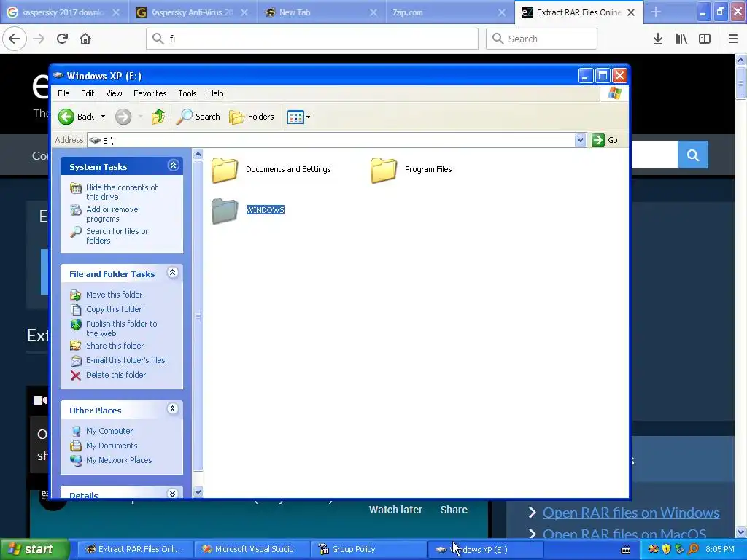Click Hide the contents of this drive

coord(122,192)
